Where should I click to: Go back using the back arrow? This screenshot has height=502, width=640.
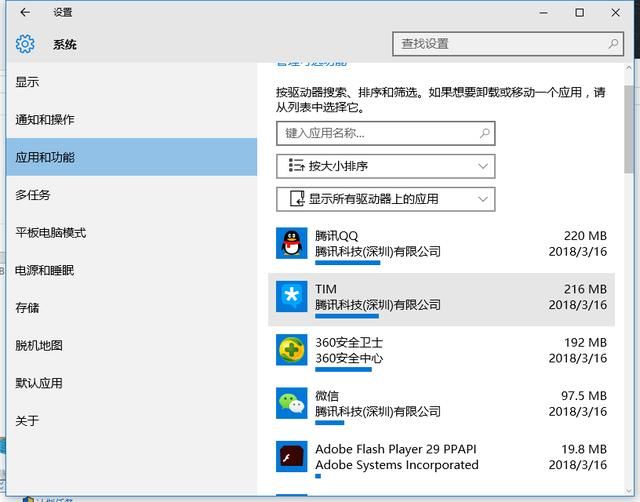pos(25,12)
